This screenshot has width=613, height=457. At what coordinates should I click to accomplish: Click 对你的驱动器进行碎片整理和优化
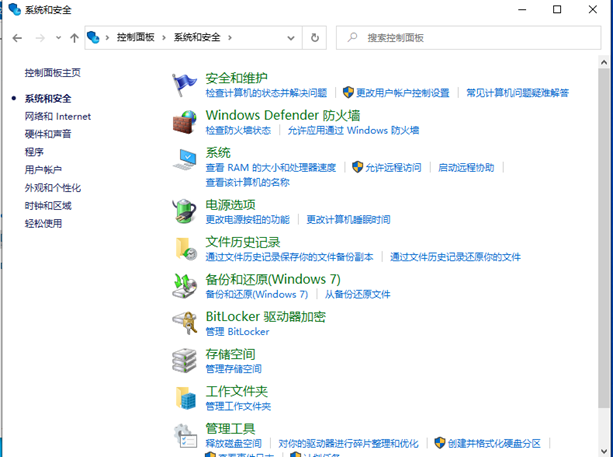click(x=348, y=444)
